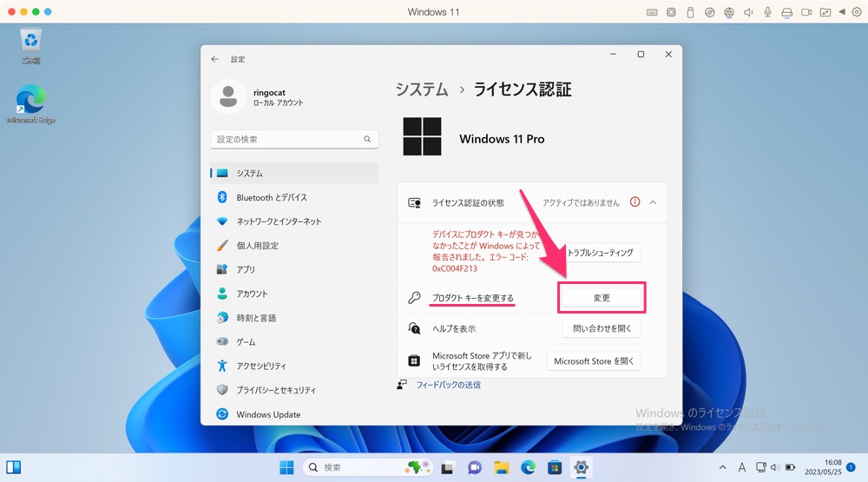Image resolution: width=868 pixels, height=482 pixels.
Task: Open the ringocat local account profile
Action: (x=258, y=97)
